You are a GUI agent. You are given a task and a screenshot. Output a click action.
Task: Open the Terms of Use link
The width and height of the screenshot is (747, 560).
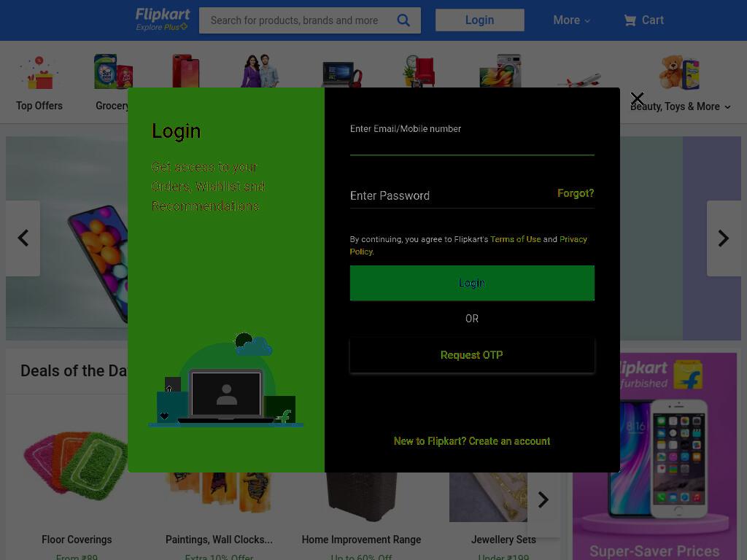point(516,239)
